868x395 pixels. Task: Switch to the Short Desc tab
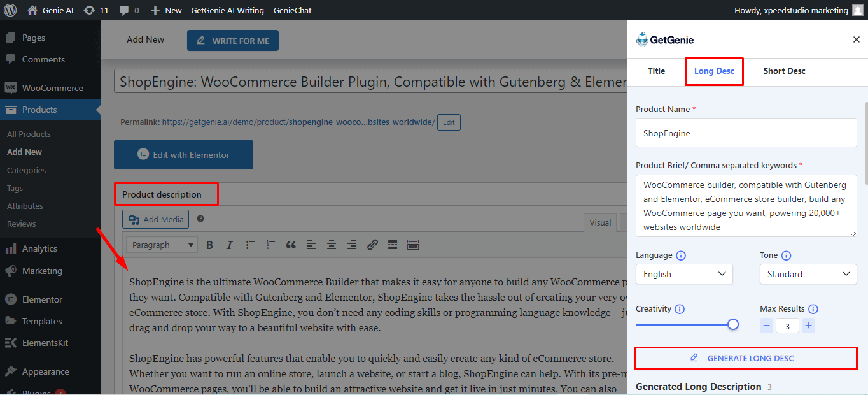point(784,71)
